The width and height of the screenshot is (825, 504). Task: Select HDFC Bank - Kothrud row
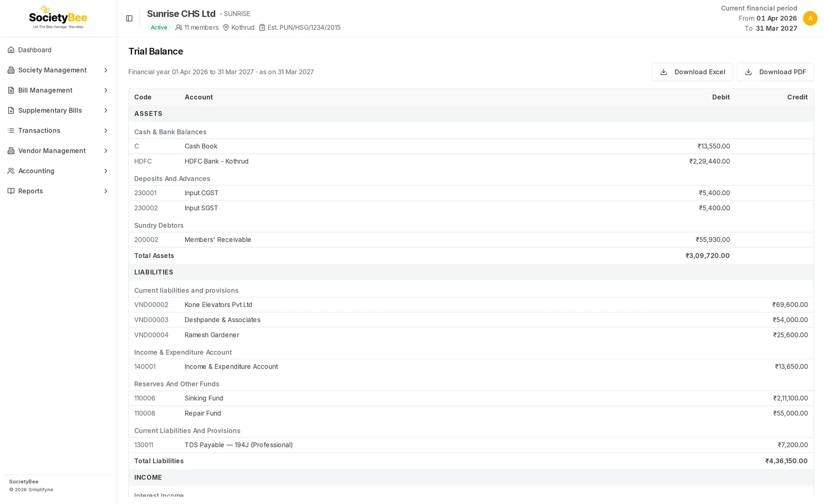pos(471,161)
